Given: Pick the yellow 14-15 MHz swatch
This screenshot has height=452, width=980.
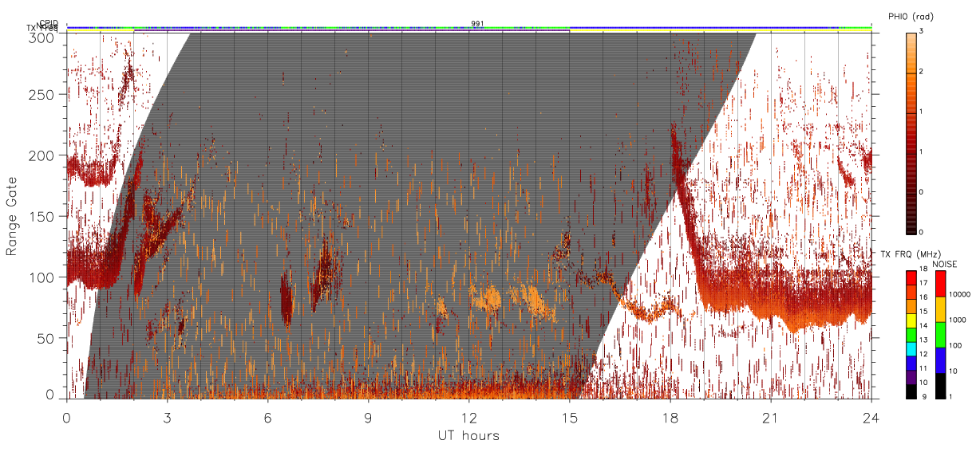Looking at the screenshot, I should click(x=911, y=320).
